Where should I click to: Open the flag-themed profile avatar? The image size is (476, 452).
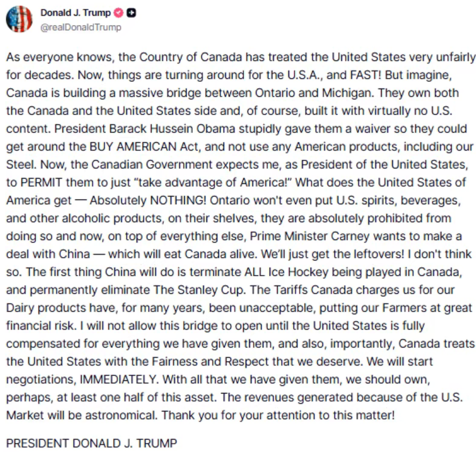coord(19,19)
